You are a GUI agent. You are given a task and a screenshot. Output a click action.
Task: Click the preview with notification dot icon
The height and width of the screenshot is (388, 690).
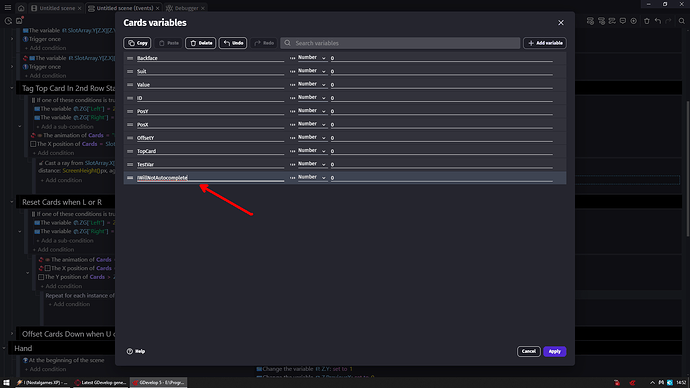19,21
